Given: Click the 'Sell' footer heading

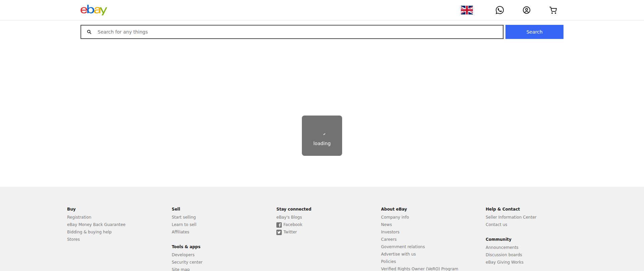Looking at the screenshot, I should (x=176, y=209).
